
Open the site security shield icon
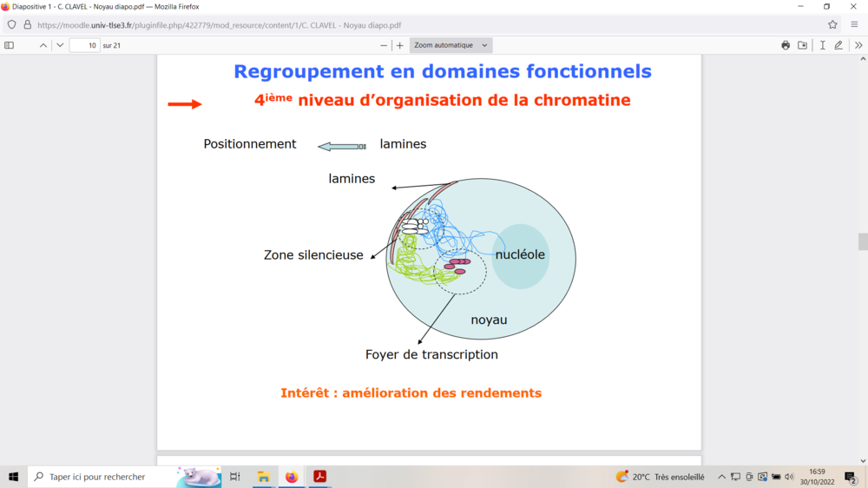(x=12, y=25)
